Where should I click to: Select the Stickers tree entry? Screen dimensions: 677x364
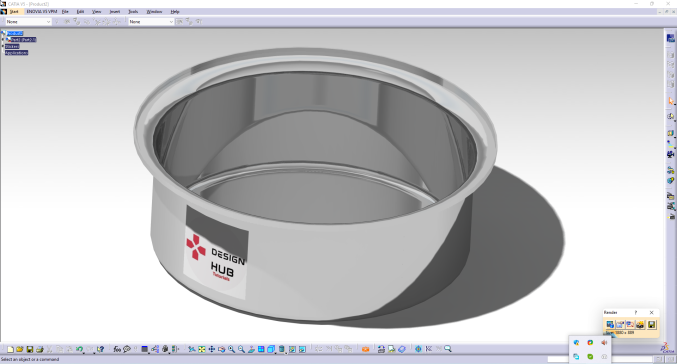[12, 46]
